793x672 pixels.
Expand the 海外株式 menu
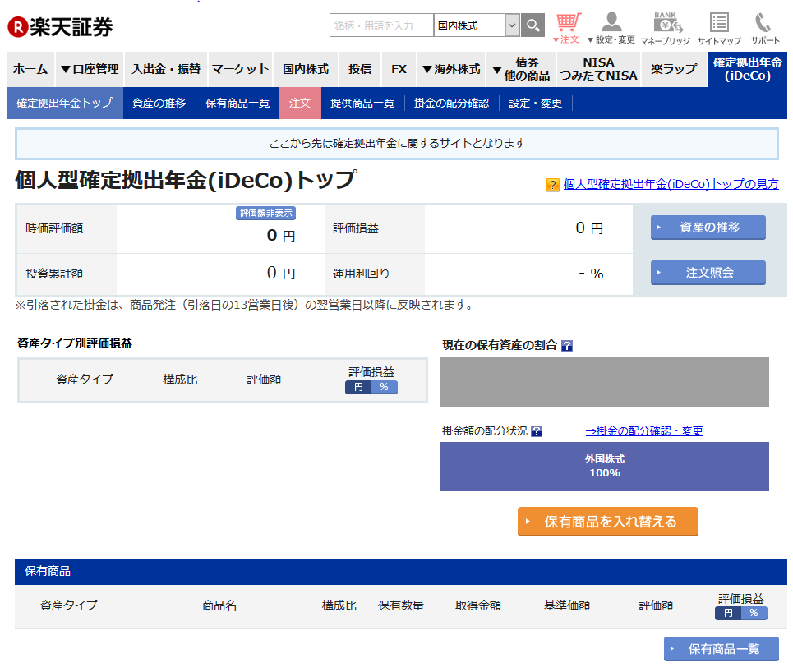click(x=450, y=70)
